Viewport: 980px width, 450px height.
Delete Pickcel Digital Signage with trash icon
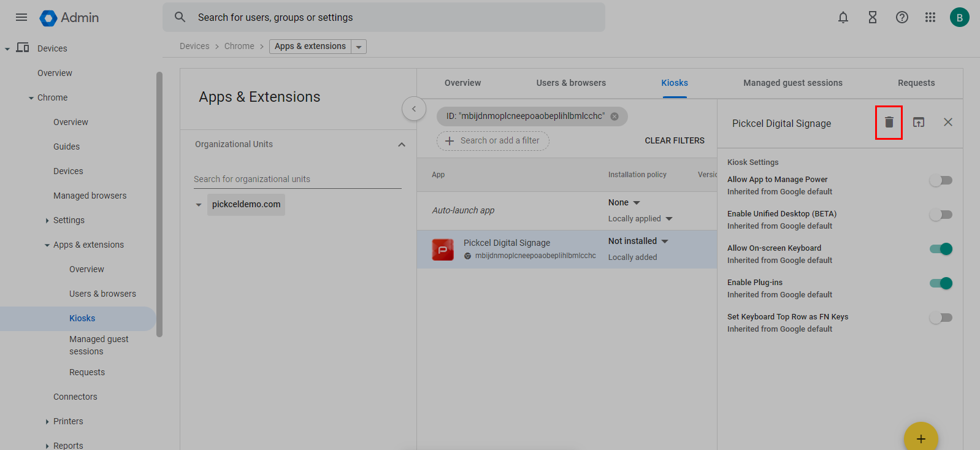pyautogui.click(x=889, y=122)
